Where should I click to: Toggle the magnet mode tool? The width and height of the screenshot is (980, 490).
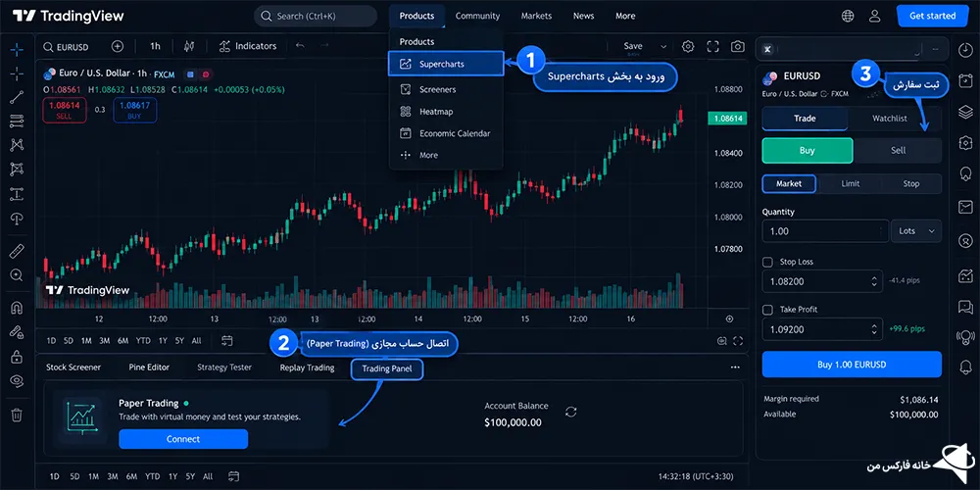click(x=17, y=308)
